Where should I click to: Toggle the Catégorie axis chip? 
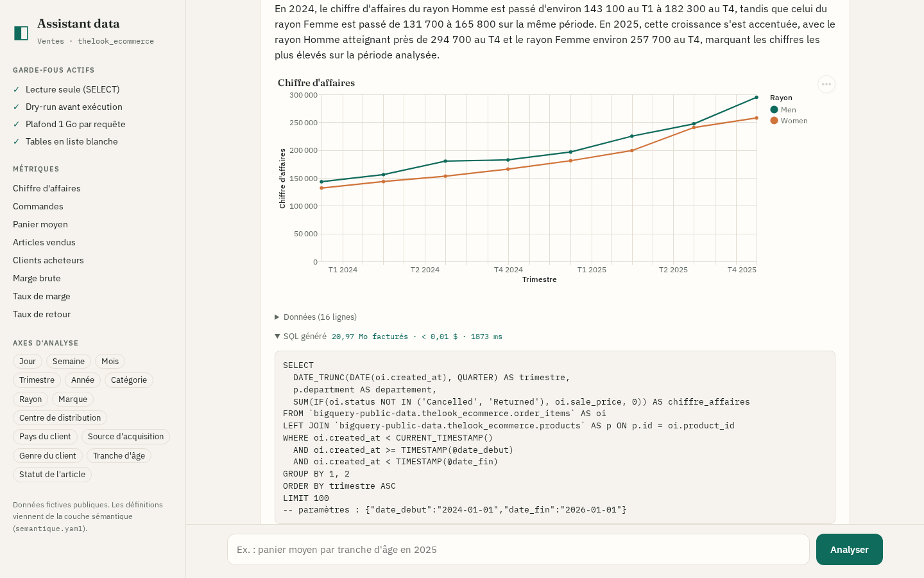click(129, 380)
